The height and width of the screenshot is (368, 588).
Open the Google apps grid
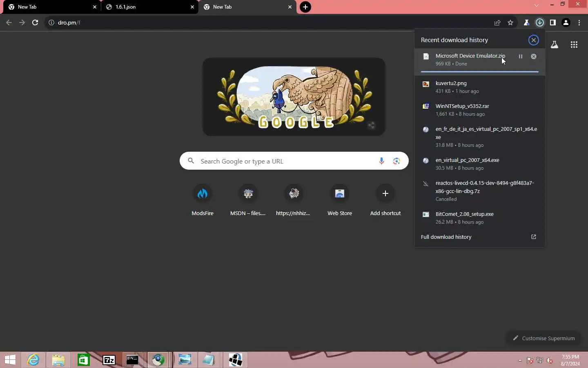(x=574, y=45)
